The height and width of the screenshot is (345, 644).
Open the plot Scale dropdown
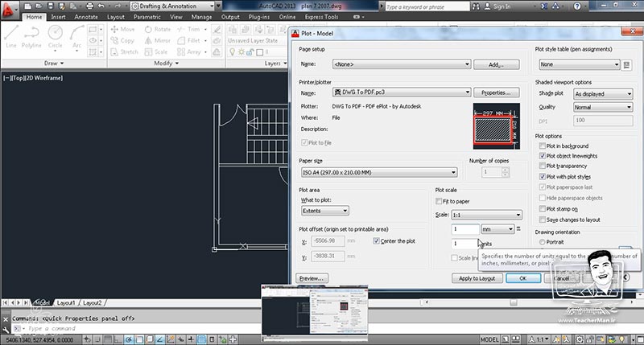coord(486,215)
